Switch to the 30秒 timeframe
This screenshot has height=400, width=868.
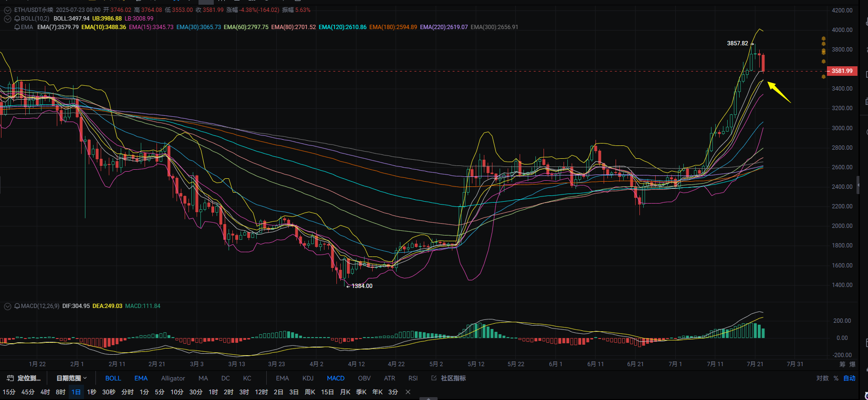[109, 392]
